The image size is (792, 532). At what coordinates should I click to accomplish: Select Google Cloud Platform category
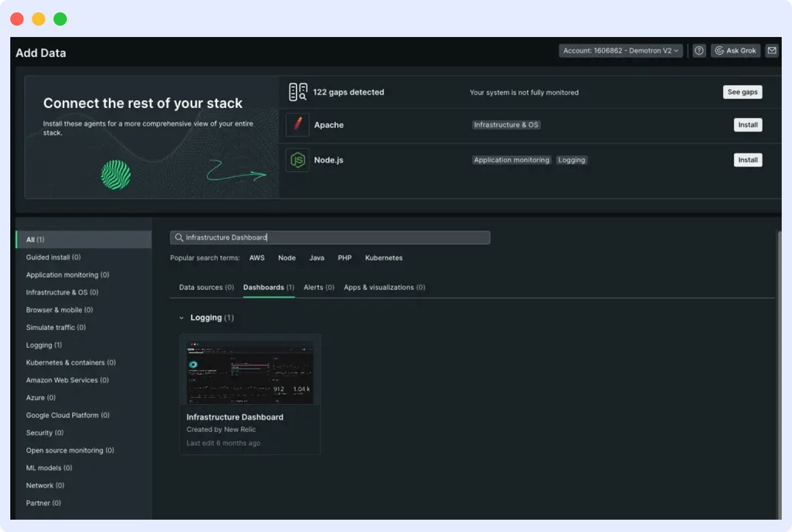(67, 415)
